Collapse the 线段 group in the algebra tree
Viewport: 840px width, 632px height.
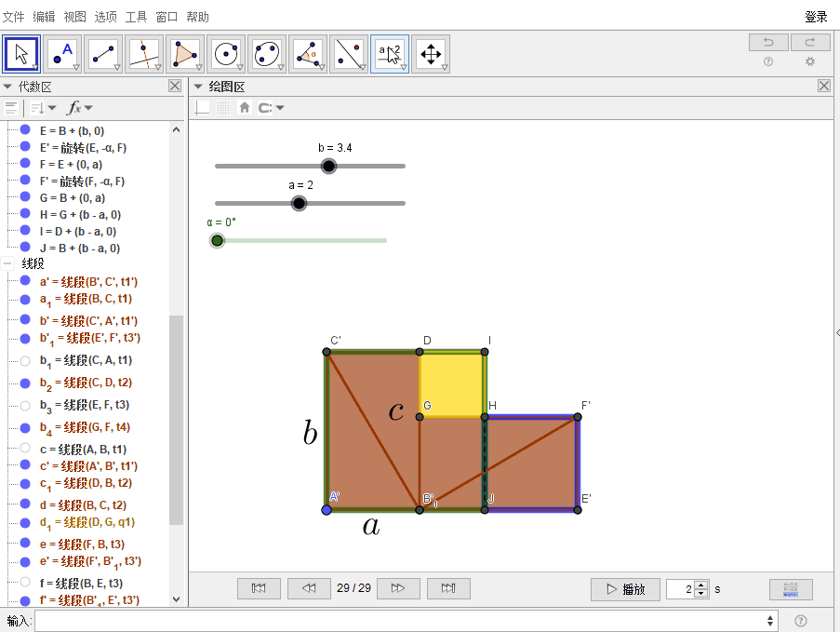(x=8, y=263)
